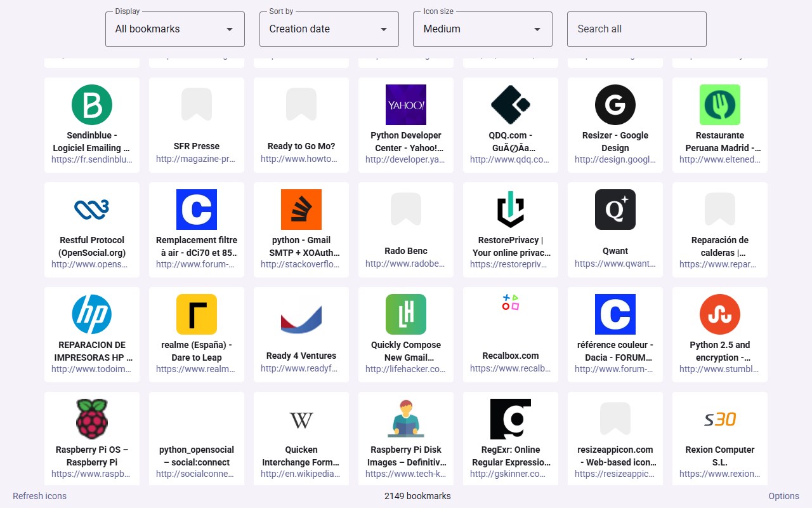Click the Wikipedia Quicken Interchange Format icon
The height and width of the screenshot is (508, 812).
301,419
